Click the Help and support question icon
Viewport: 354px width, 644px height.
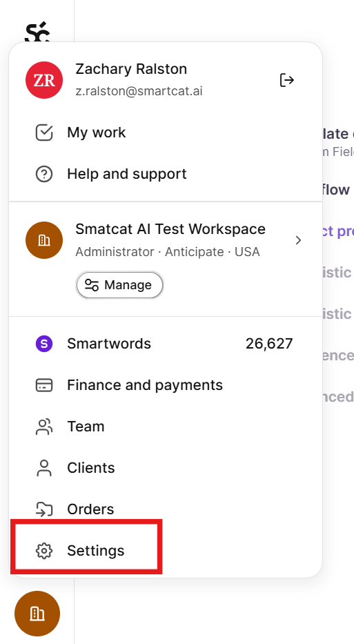44,174
